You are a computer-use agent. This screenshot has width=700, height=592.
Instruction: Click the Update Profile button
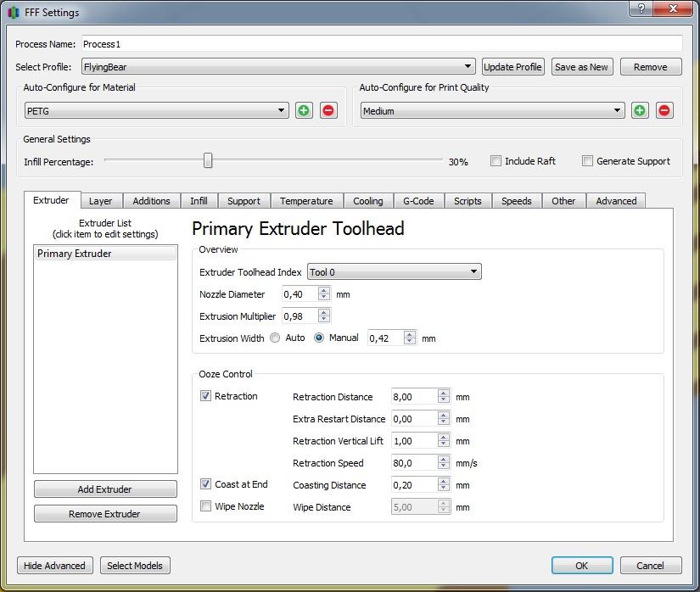512,67
